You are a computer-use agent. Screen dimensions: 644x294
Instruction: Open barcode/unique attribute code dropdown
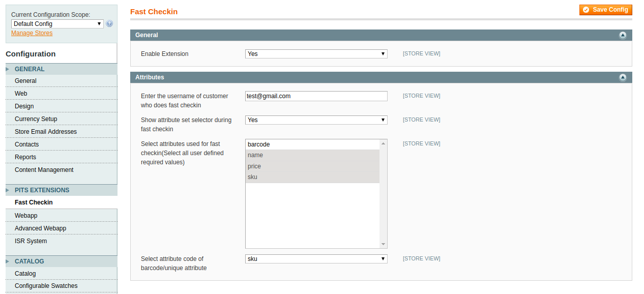(316, 259)
